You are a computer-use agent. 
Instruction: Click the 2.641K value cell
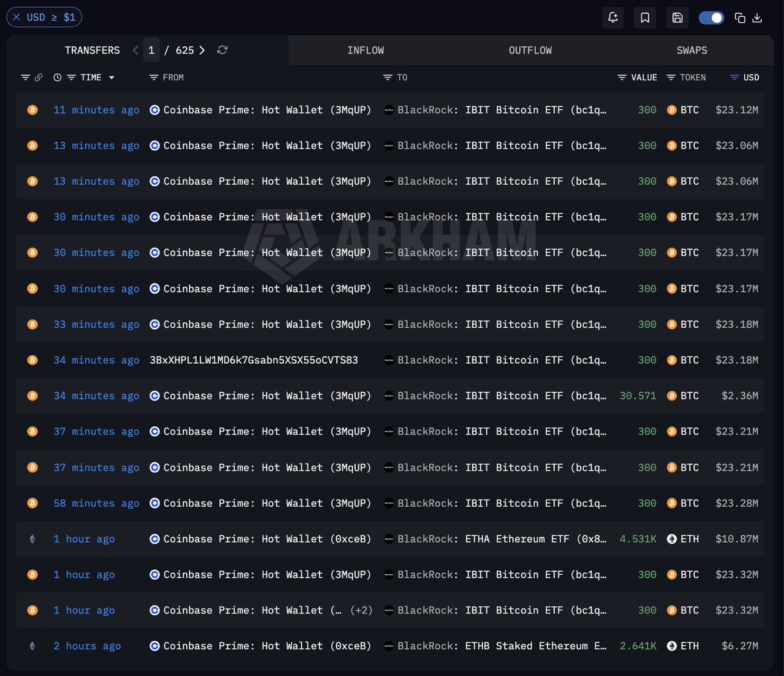pyautogui.click(x=638, y=646)
